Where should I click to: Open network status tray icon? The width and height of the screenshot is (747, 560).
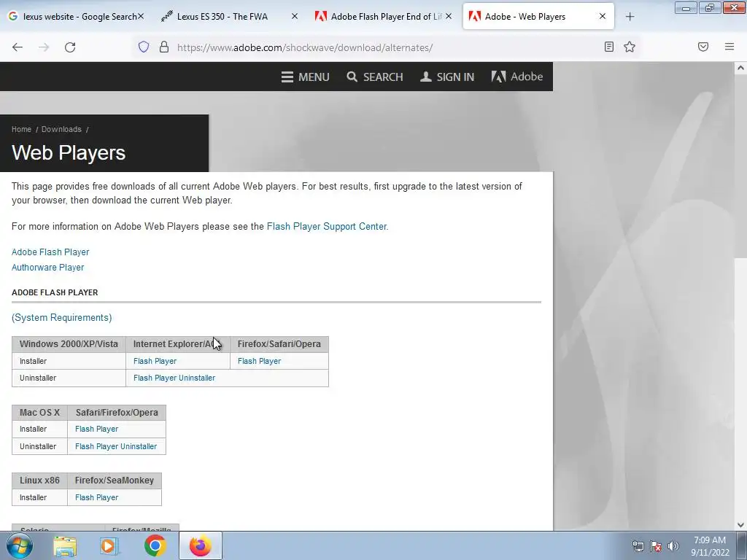pos(638,546)
